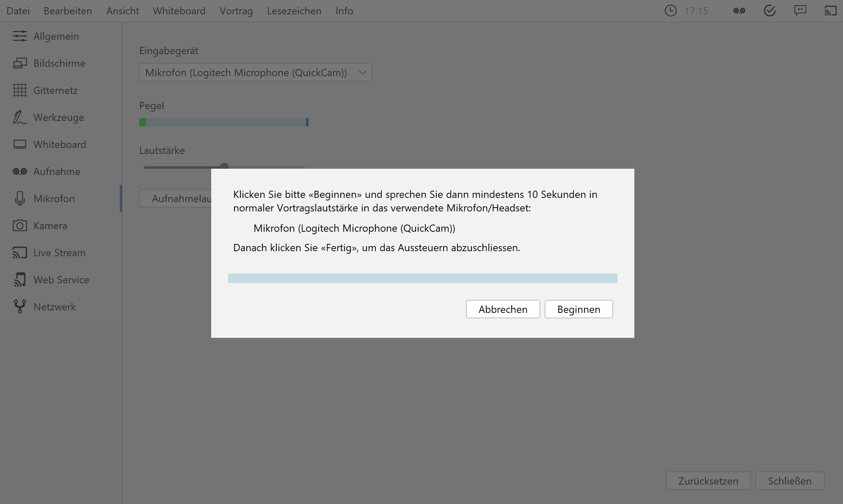This screenshot has height=504, width=843.
Task: Open the Gitternetz settings
Action: [55, 90]
